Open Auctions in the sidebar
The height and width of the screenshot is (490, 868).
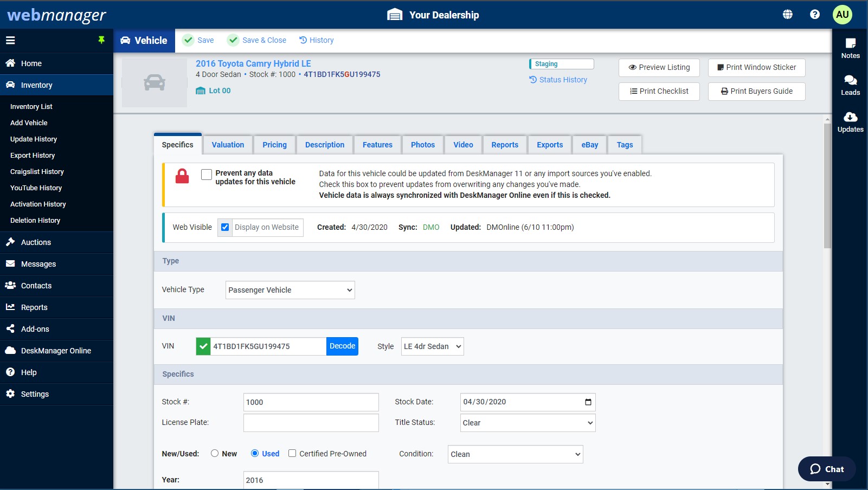pyautogui.click(x=56, y=242)
